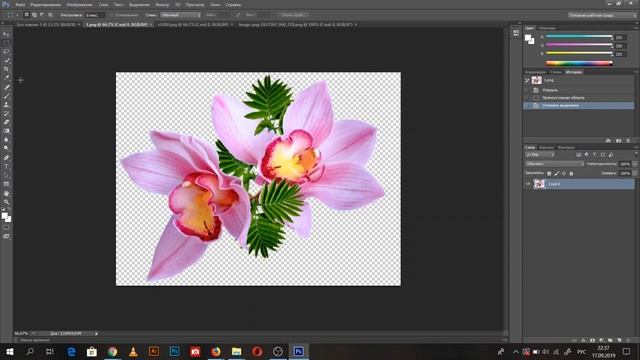Open the Изображение menu
The width and height of the screenshot is (640, 360).
click(79, 4)
